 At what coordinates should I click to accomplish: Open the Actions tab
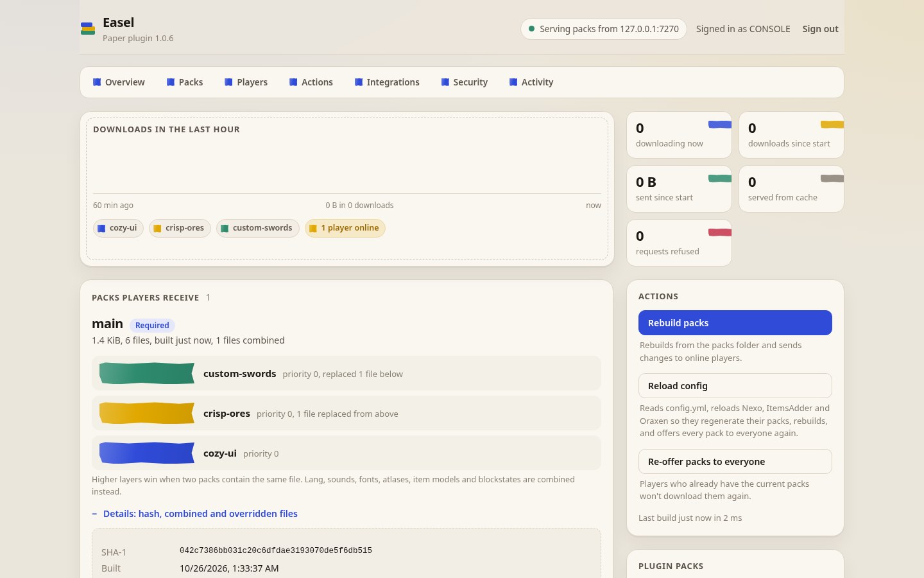point(311,82)
